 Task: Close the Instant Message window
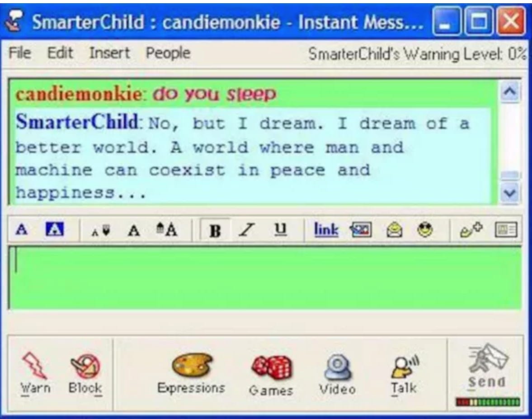pyautogui.click(x=511, y=22)
